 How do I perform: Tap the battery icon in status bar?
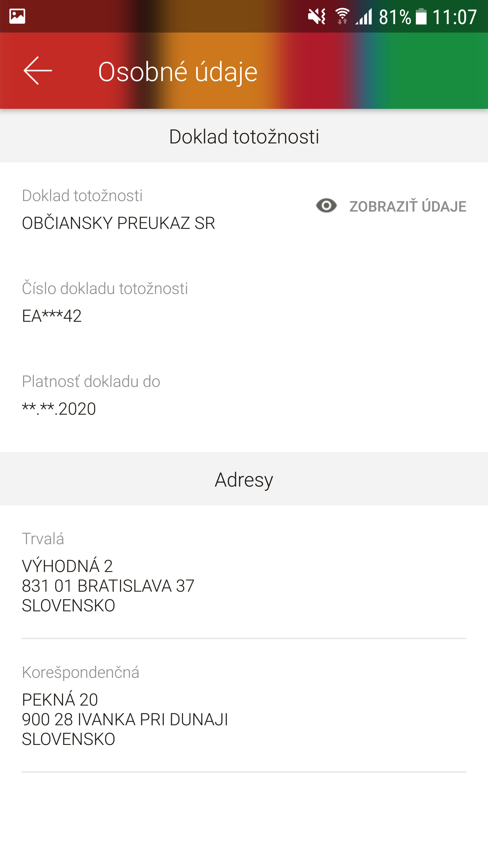(421, 16)
